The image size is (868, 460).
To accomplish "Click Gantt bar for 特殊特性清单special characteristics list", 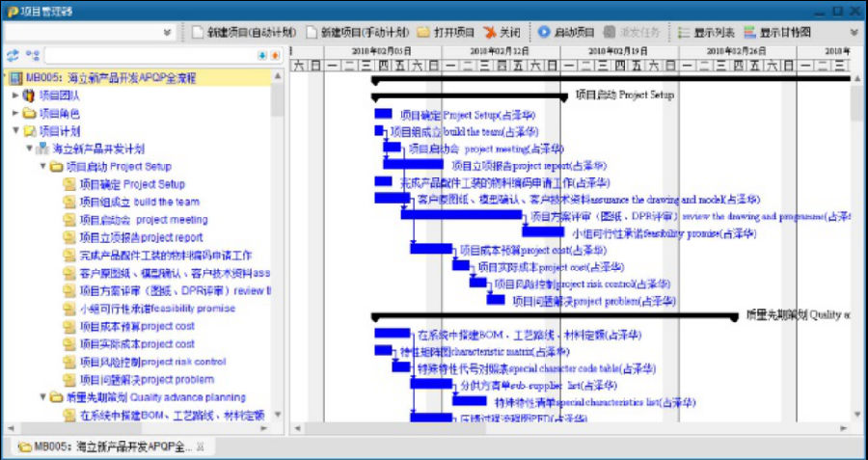I will pos(470,401).
